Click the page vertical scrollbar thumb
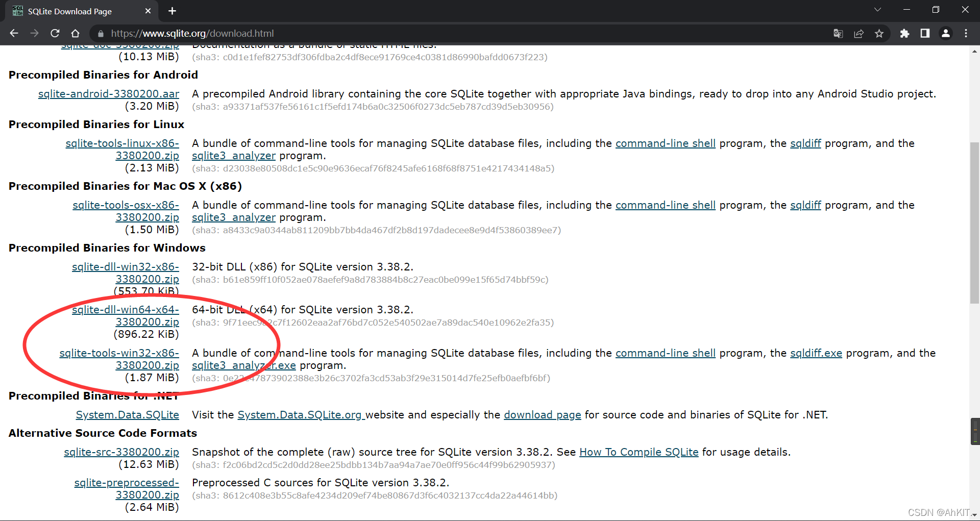The image size is (980, 521). click(x=975, y=224)
